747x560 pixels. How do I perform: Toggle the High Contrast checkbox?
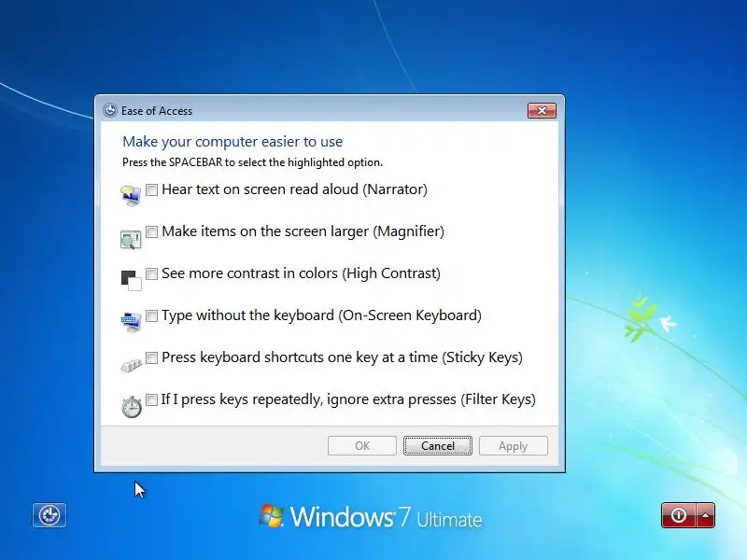click(x=151, y=273)
